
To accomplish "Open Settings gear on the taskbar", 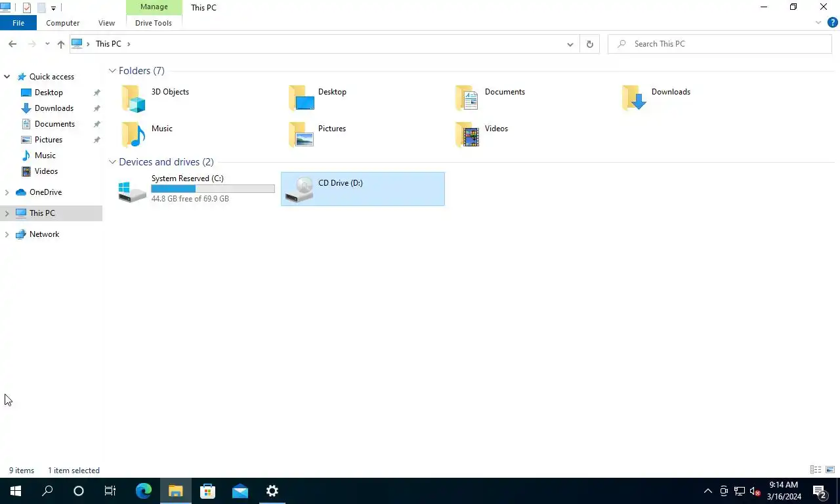I will pos(272,491).
